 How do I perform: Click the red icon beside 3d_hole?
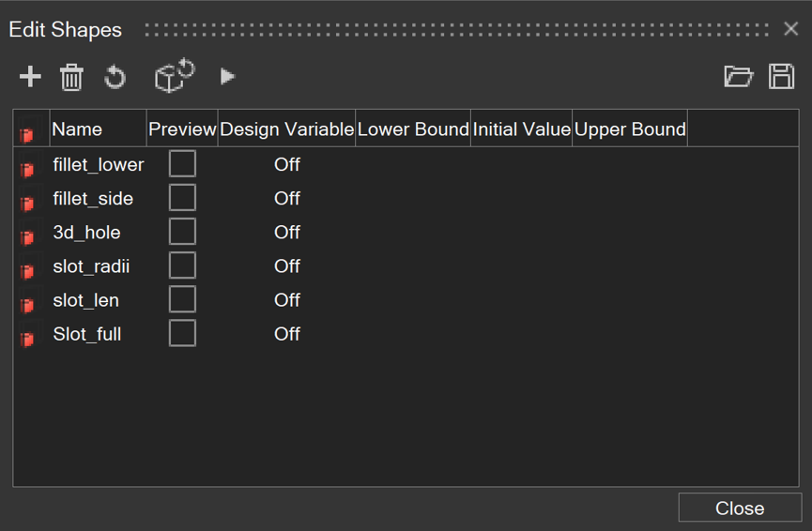(26, 236)
